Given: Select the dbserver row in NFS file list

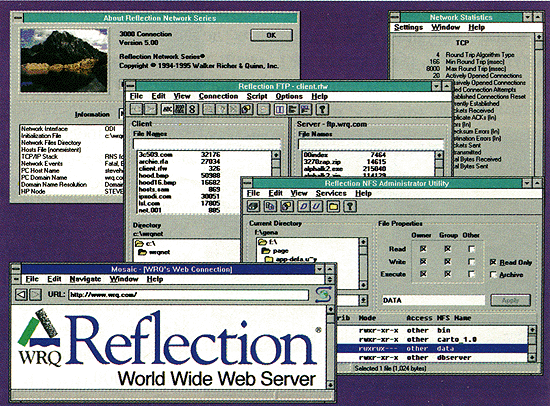Looking at the screenshot, I should 432,358.
